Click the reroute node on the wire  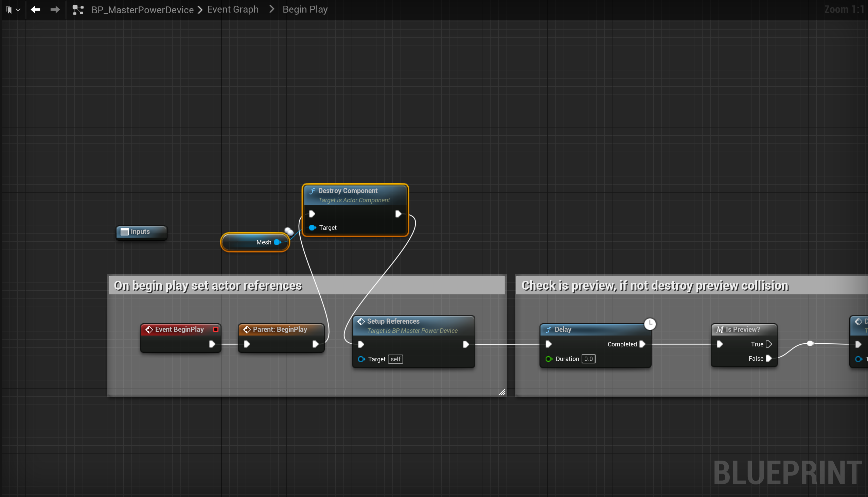coord(810,343)
